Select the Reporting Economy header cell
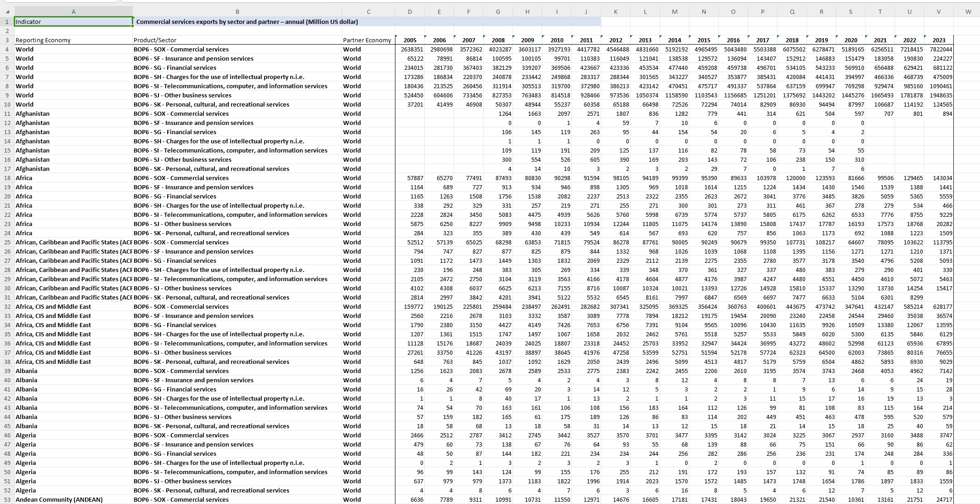This screenshot has height=504, width=980. pyautogui.click(x=43, y=40)
